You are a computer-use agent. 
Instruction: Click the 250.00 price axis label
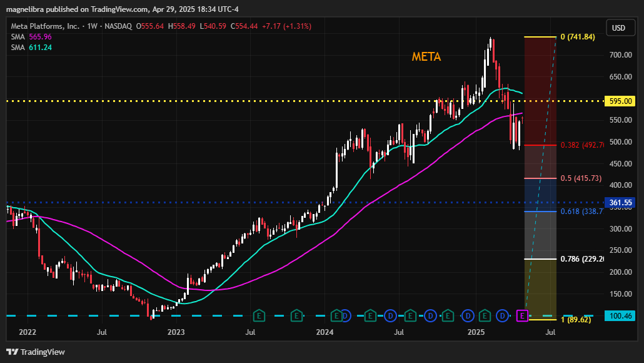(621, 250)
